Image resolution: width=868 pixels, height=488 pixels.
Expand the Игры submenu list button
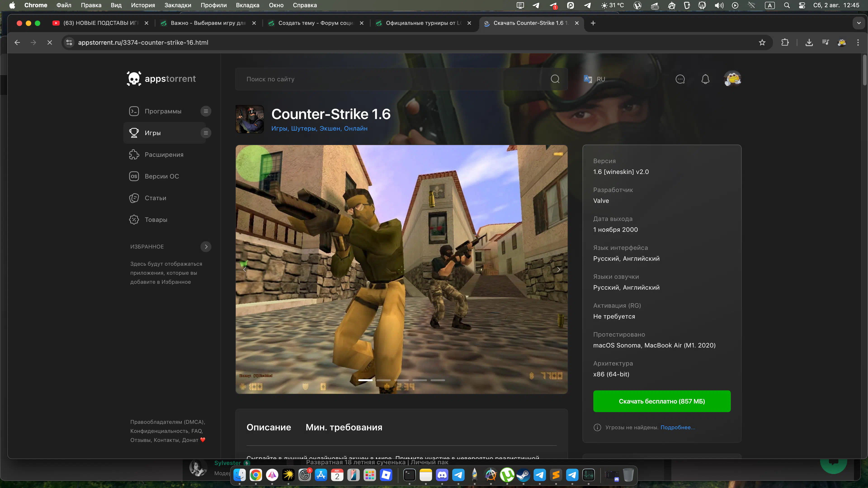pos(206,133)
